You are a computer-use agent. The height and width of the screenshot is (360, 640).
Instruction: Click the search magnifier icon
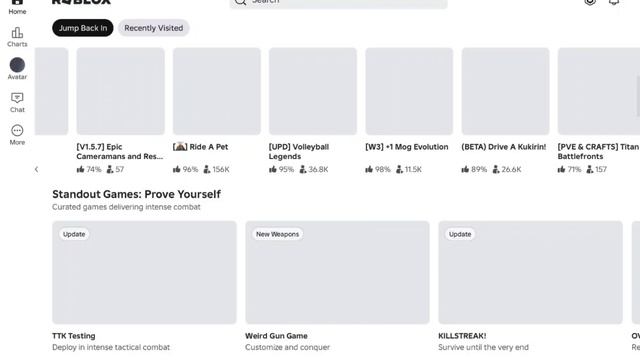coord(240,2)
